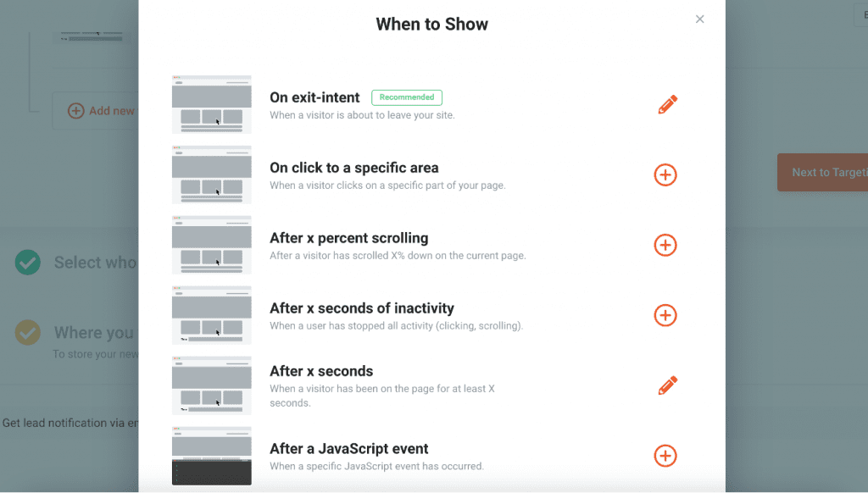Viewport: 868px width, 493px height.
Task: Add the After x seconds of inactivity trigger
Action: [665, 316]
